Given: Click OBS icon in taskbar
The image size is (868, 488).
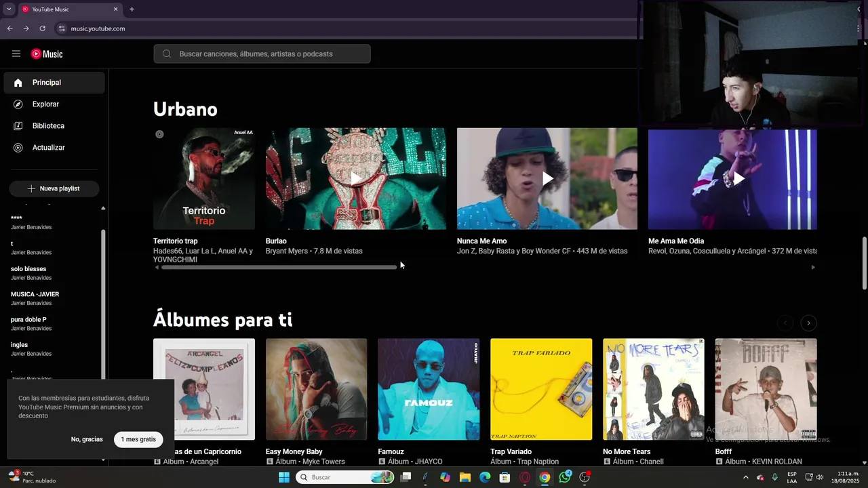Looking at the screenshot, I should pos(585,477).
